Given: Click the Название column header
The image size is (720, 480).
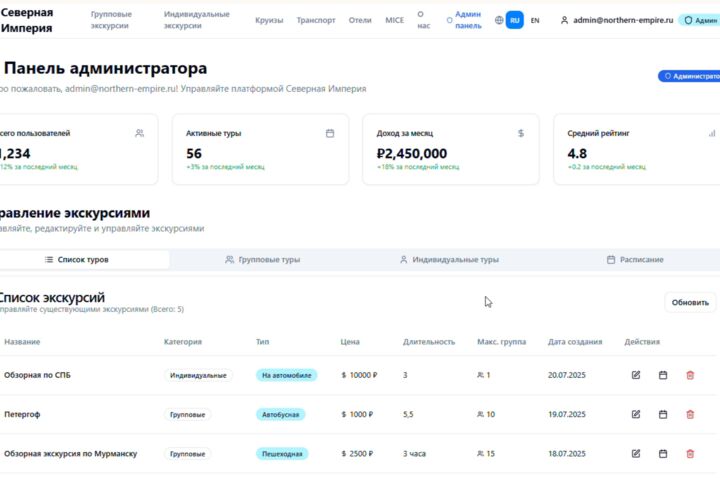Looking at the screenshot, I should click(x=22, y=342).
